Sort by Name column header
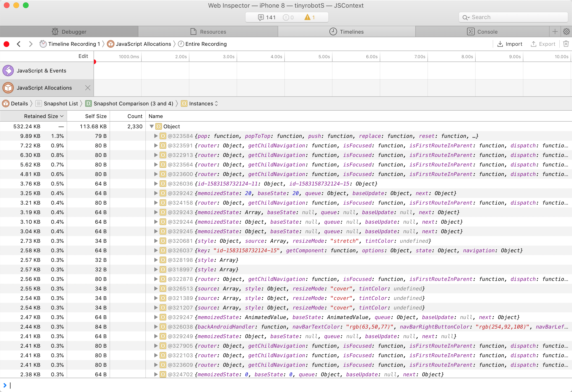The image size is (572, 392). [359, 116]
